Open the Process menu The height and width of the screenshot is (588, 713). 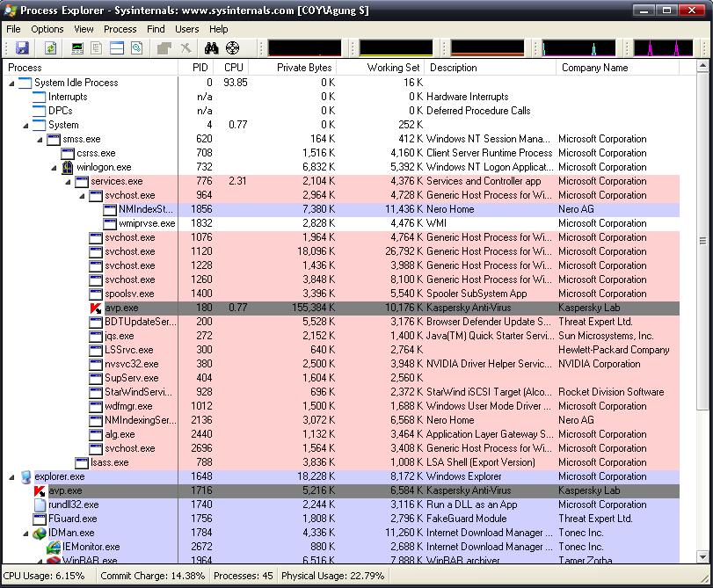click(120, 29)
